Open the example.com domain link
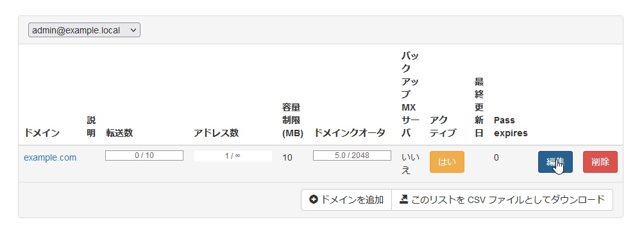644x248 pixels. 50,157
